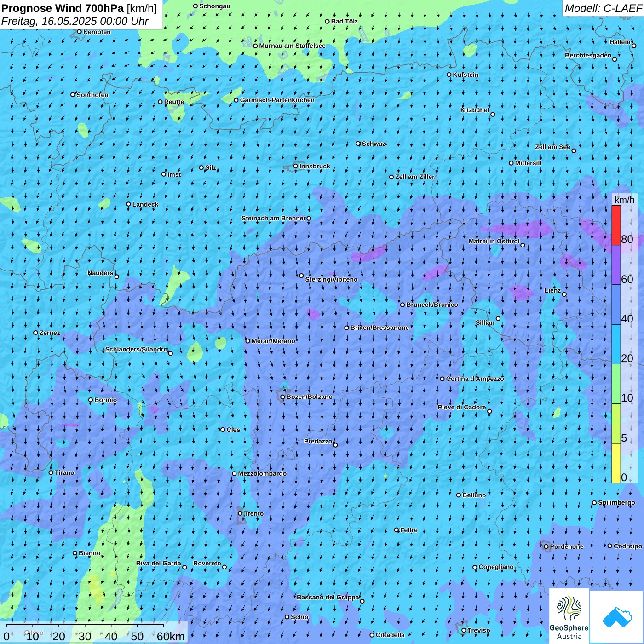This screenshot has width=644, height=644.
Task: Click the Berchtesgaden city label
Action: (x=588, y=55)
